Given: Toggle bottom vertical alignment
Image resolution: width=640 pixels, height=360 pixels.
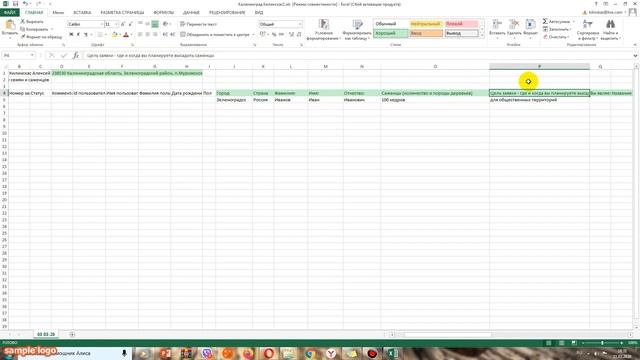Looking at the screenshot, I should [x=155, y=24].
